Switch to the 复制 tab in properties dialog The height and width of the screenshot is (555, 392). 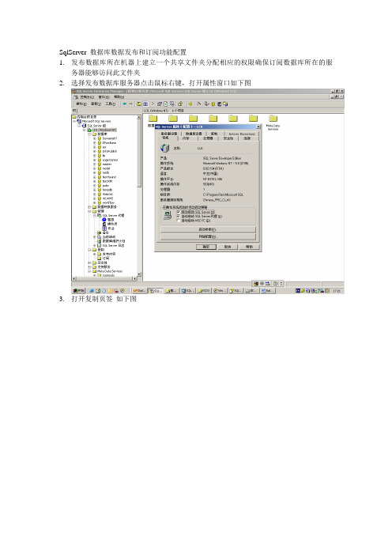[x=214, y=134]
